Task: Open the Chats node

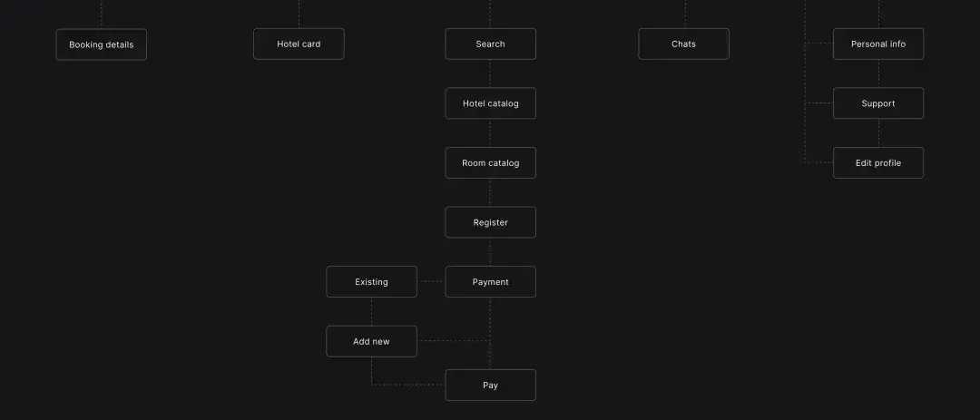Action: tap(684, 44)
